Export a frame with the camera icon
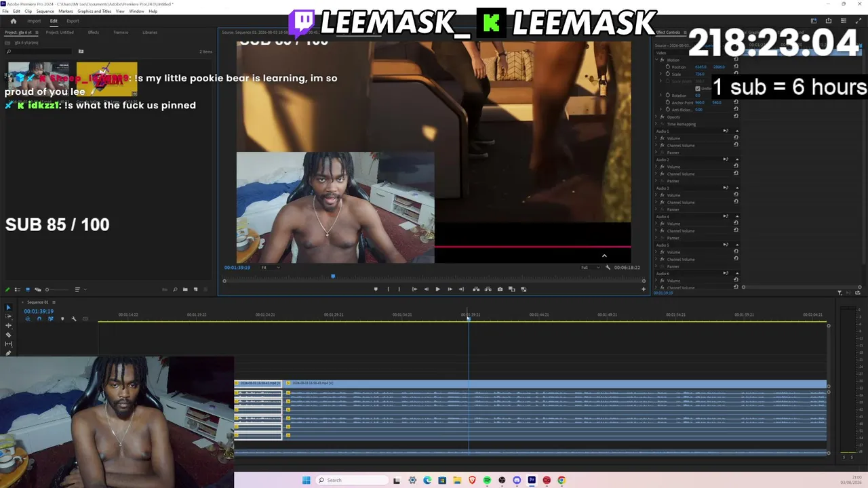868x488 pixels. click(500, 289)
